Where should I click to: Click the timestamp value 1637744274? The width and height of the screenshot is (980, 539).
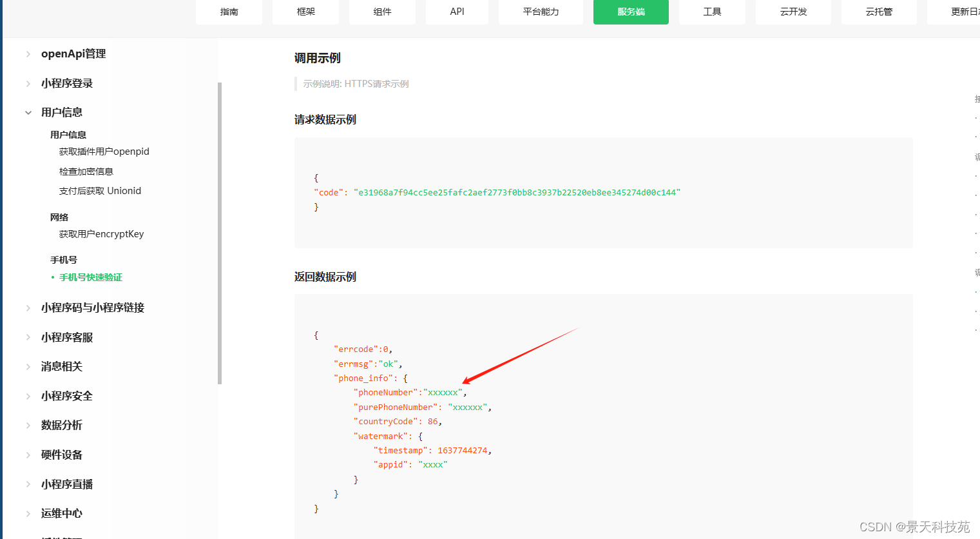(x=463, y=451)
